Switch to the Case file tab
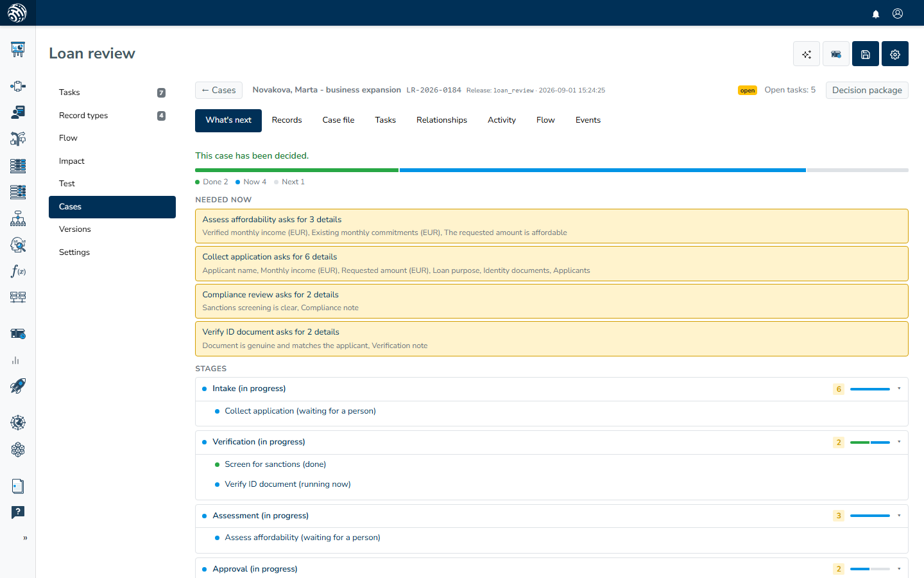The height and width of the screenshot is (578, 924). 338,120
